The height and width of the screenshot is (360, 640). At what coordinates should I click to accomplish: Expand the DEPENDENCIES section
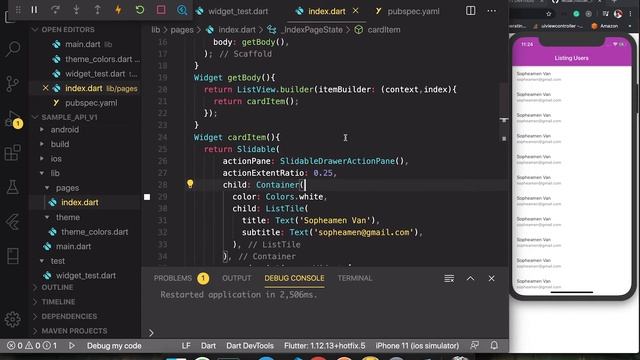tap(69, 317)
